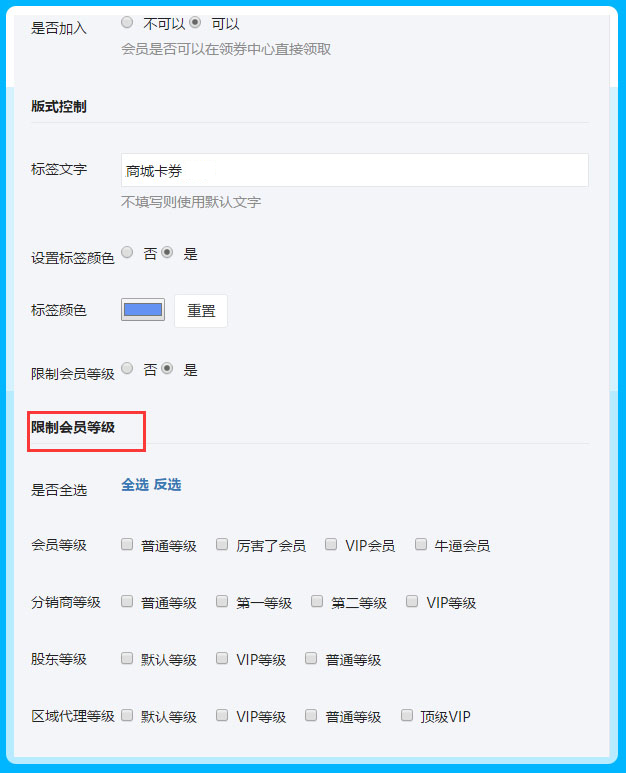Screen dimensions: 626x773
Task: Check 普通等级 under 会员等级
Action: tap(127, 545)
